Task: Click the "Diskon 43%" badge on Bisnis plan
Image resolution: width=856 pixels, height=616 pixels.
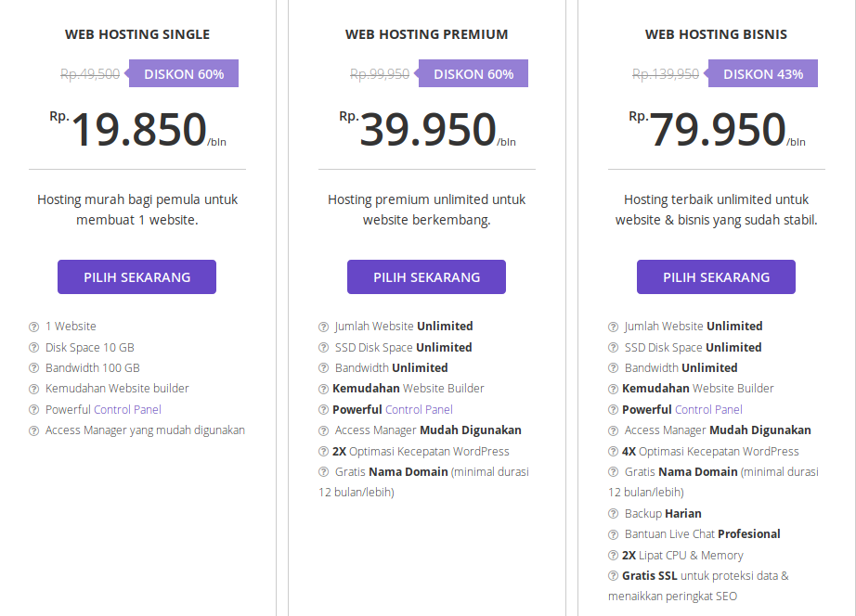Action: [x=762, y=74]
